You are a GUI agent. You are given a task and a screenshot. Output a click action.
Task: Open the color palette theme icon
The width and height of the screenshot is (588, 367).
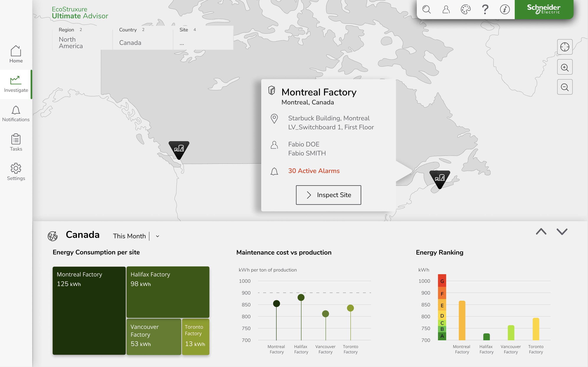pyautogui.click(x=466, y=10)
